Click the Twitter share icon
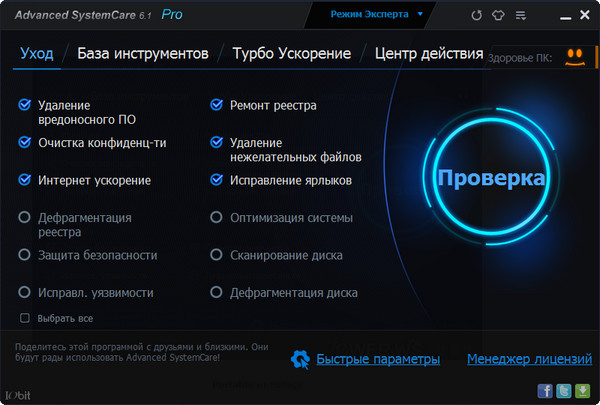This screenshot has width=600, height=405. coord(564,391)
